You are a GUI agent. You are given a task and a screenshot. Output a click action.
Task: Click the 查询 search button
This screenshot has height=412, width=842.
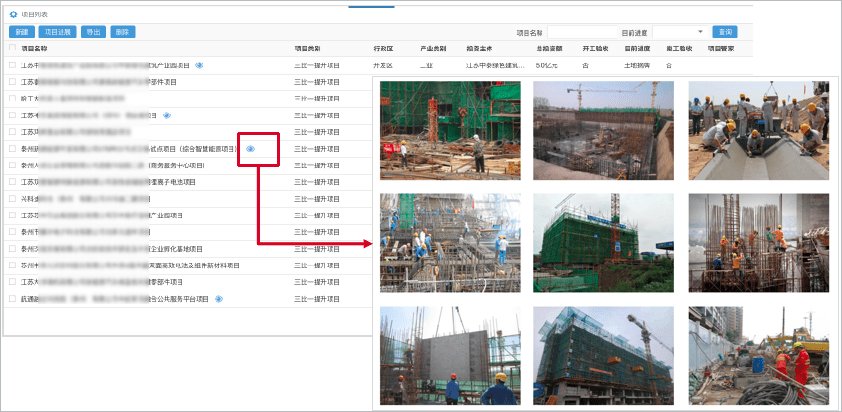[727, 33]
